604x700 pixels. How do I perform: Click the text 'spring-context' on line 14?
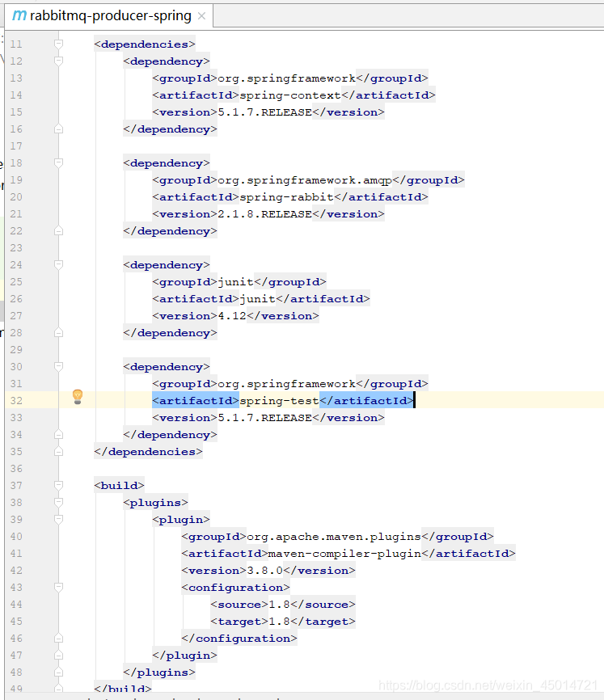pyautogui.click(x=290, y=95)
